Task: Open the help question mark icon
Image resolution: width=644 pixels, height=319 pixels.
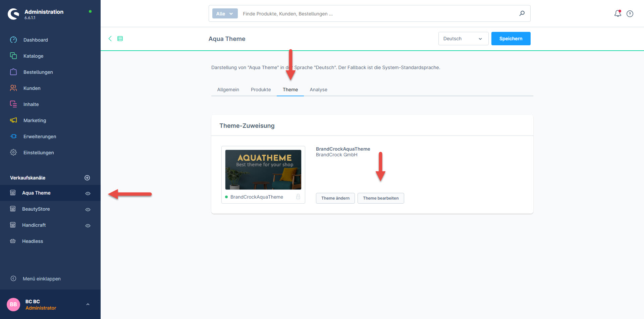Action: coord(630,14)
